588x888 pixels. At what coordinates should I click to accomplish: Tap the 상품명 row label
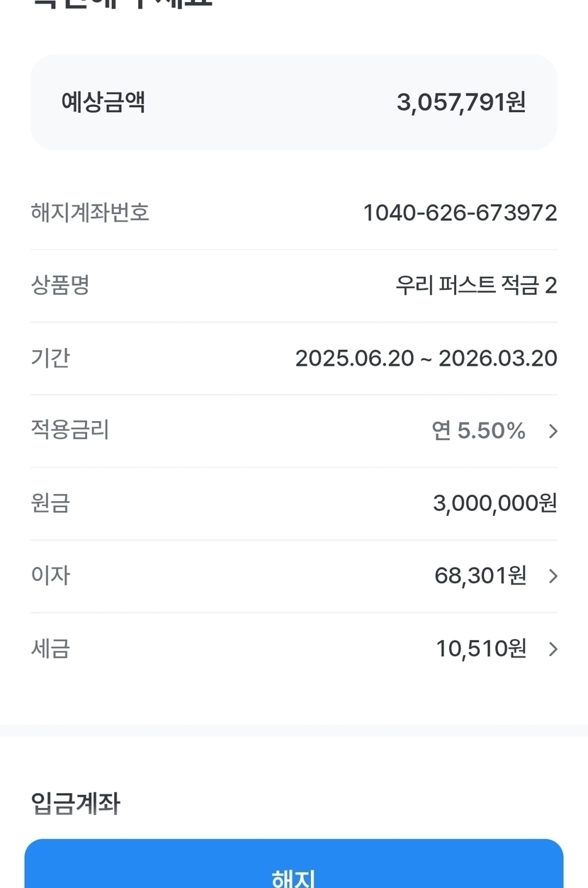click(60, 286)
